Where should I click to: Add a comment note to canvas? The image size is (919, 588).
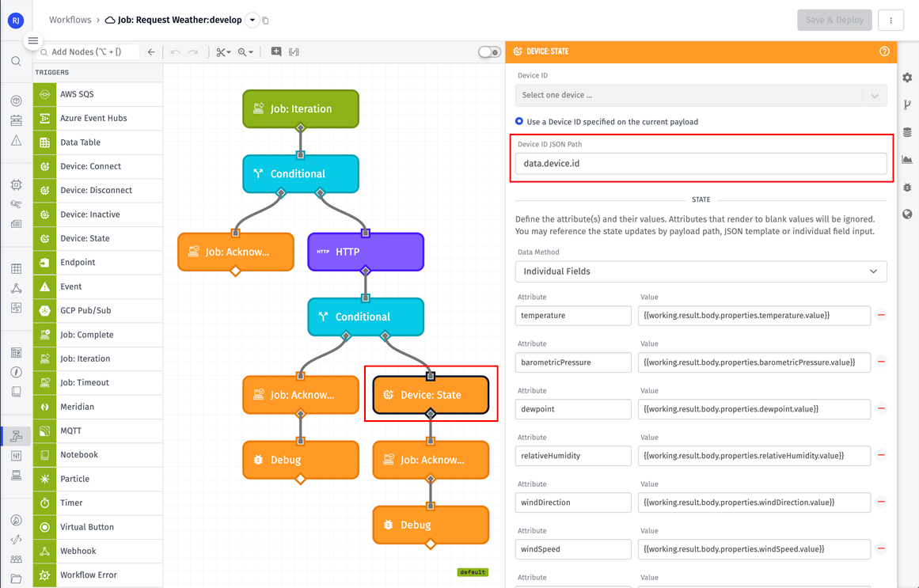click(x=276, y=51)
